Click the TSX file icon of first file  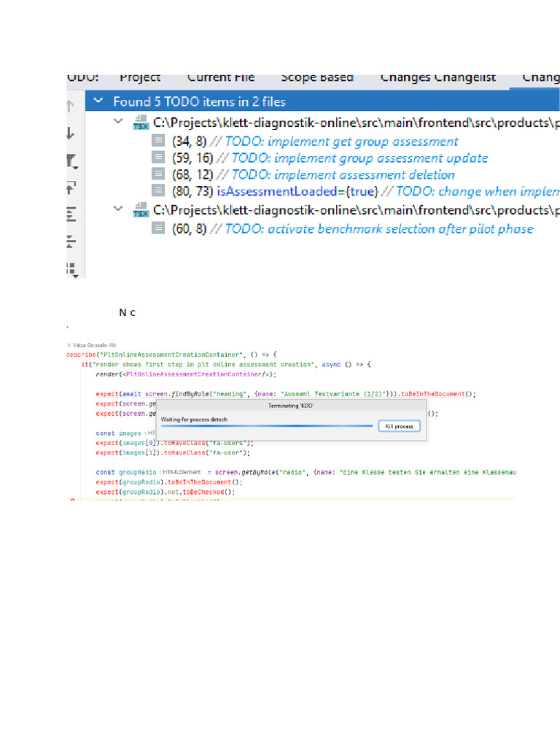(140, 123)
